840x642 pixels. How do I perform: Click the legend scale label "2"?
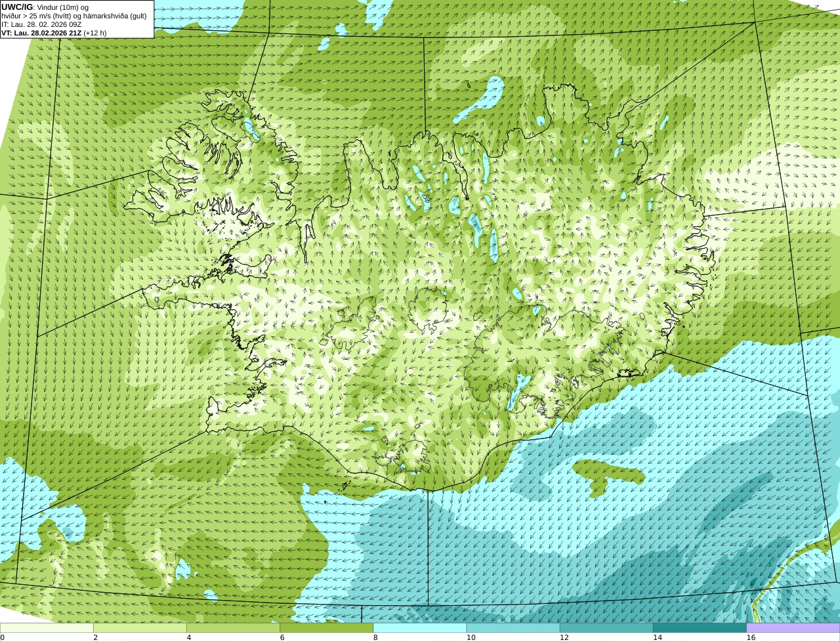[x=95, y=637]
